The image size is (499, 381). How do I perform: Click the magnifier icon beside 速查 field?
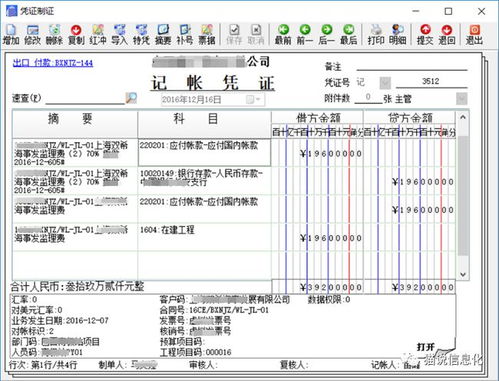click(x=131, y=98)
